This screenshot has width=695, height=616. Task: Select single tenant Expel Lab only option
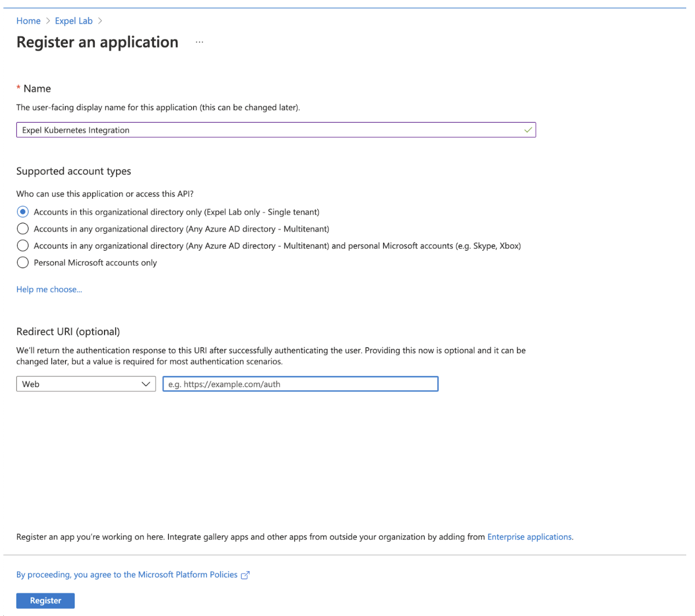click(x=22, y=212)
